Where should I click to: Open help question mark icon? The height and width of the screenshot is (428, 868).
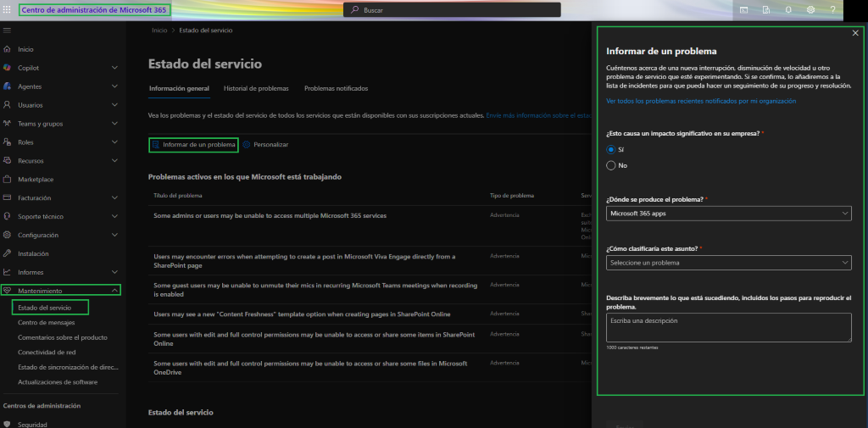(832, 9)
